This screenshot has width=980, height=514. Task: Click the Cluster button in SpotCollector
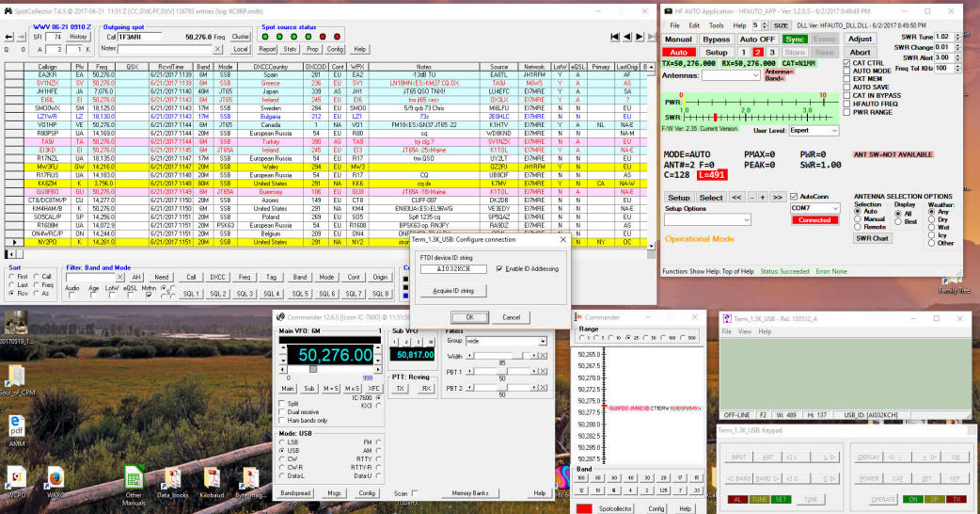point(241,37)
